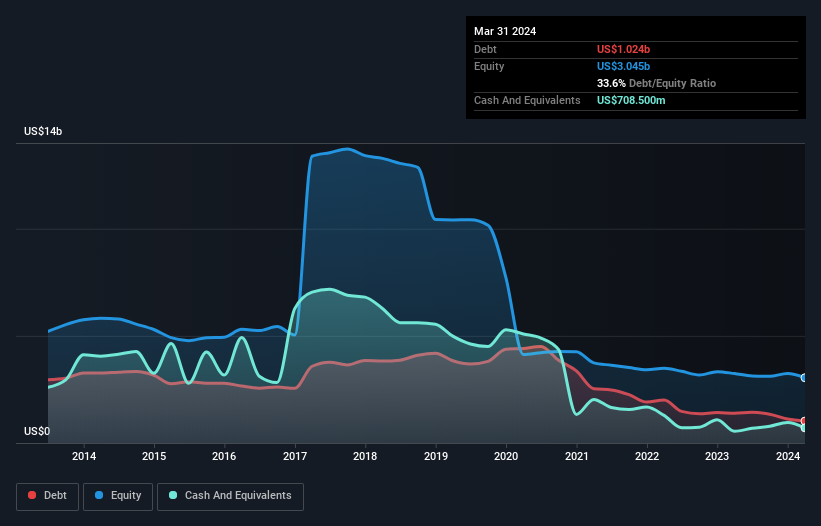
Task: Toggle the Debt series legend button
Action: pyautogui.click(x=47, y=496)
